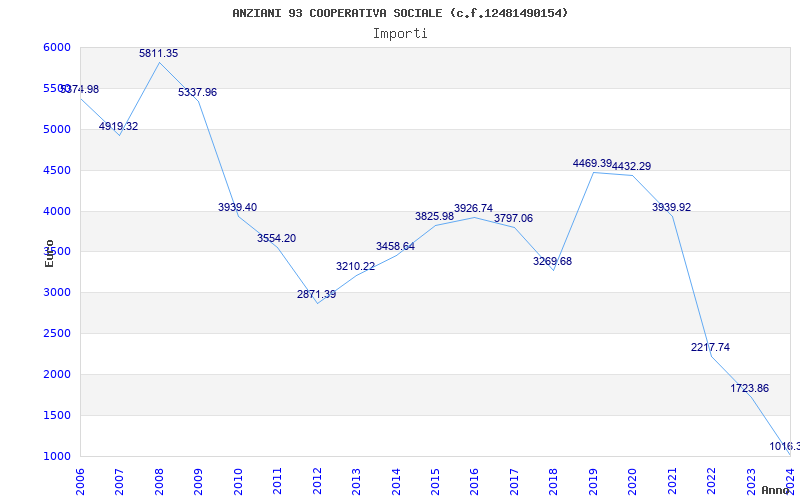Click x-axis year 2018

554,482
